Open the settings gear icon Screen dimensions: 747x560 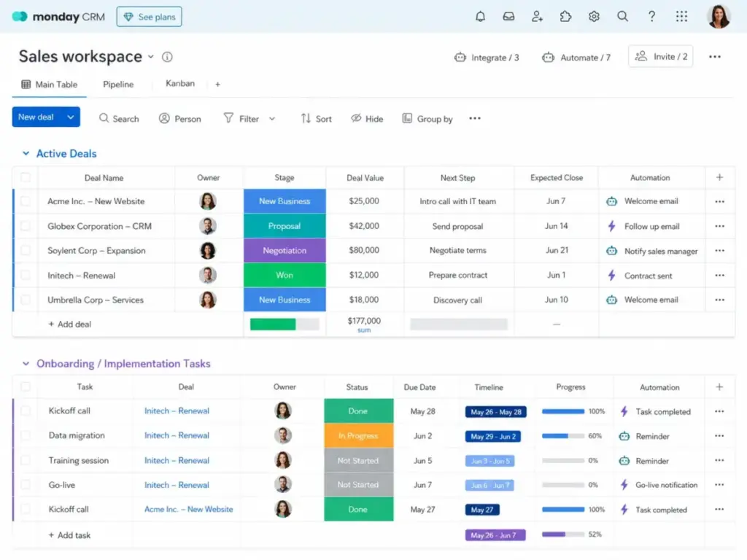(x=594, y=17)
